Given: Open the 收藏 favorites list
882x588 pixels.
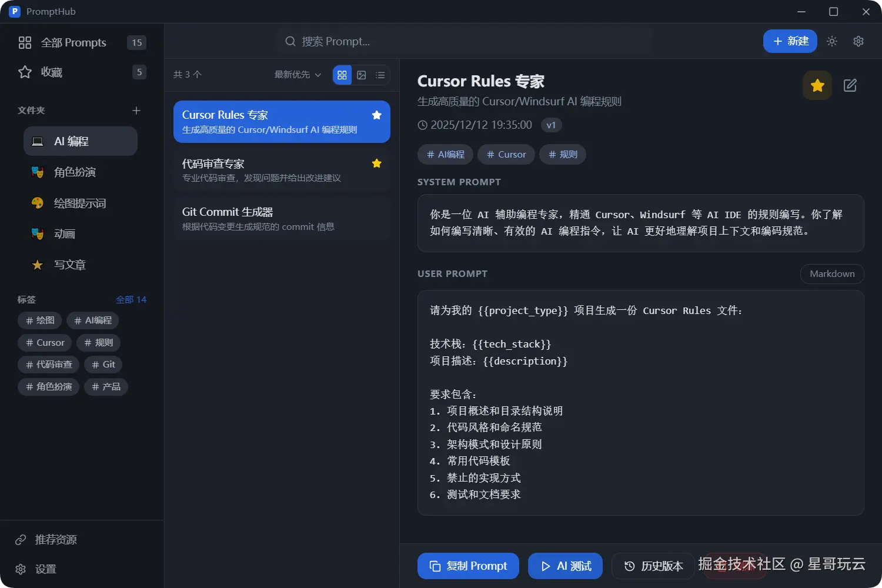Looking at the screenshot, I should tap(82, 72).
